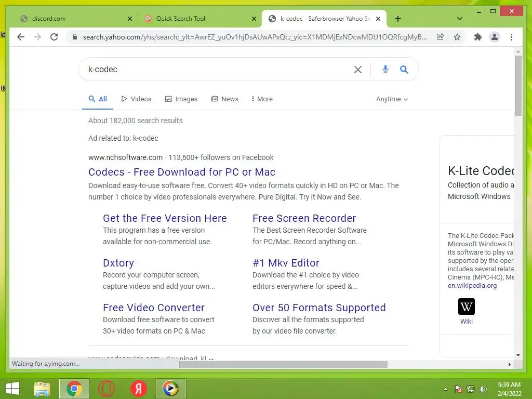
Task: Bookmark this page with the star icon
Action: [x=457, y=37]
